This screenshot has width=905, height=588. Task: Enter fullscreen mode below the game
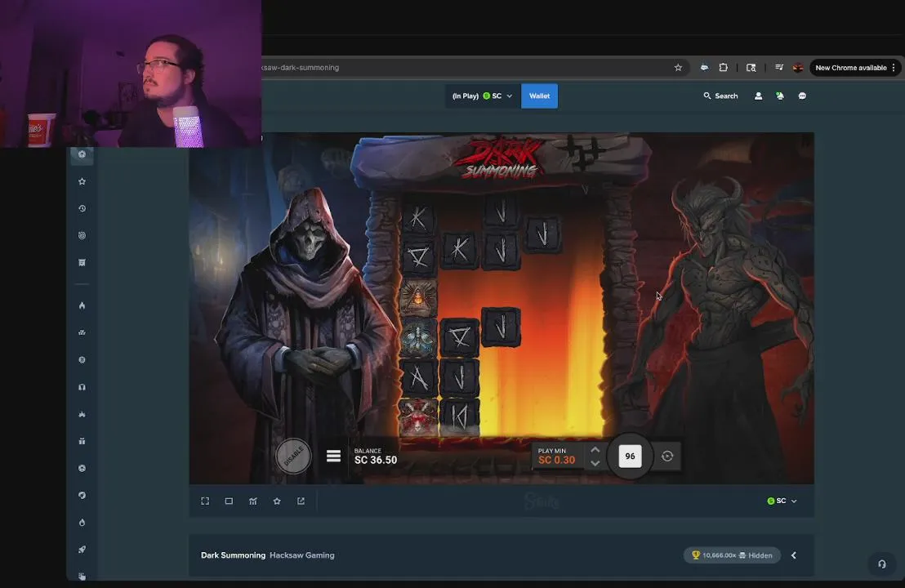coord(205,501)
